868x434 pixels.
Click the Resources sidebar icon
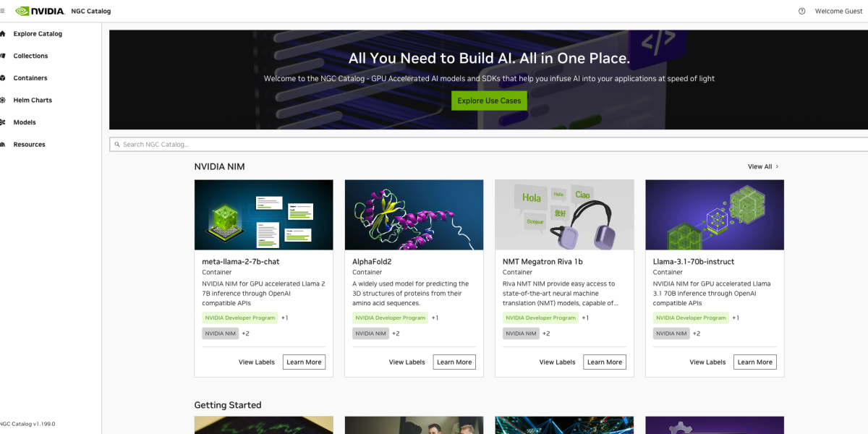tap(3, 145)
